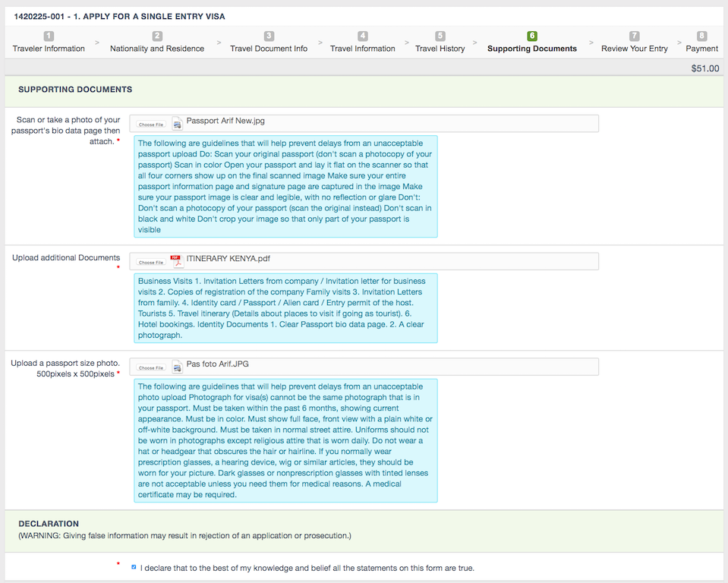Click the green step 6 badge
728x583 pixels.
coord(531,36)
